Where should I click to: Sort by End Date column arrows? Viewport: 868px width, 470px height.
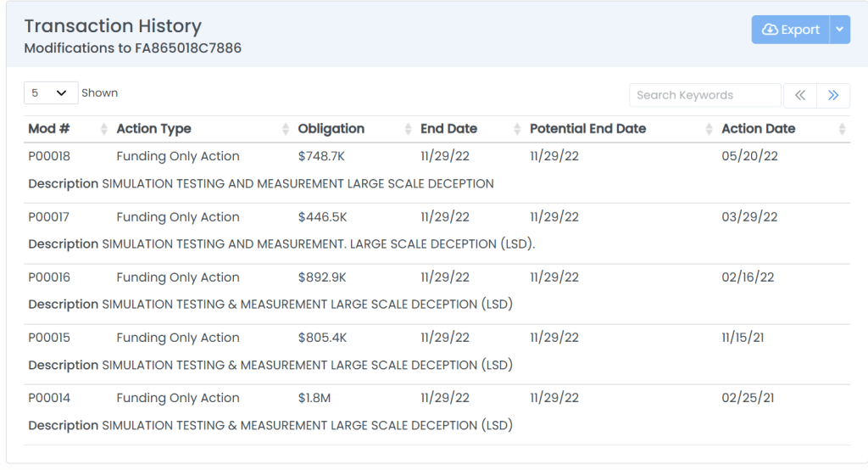[x=517, y=129]
